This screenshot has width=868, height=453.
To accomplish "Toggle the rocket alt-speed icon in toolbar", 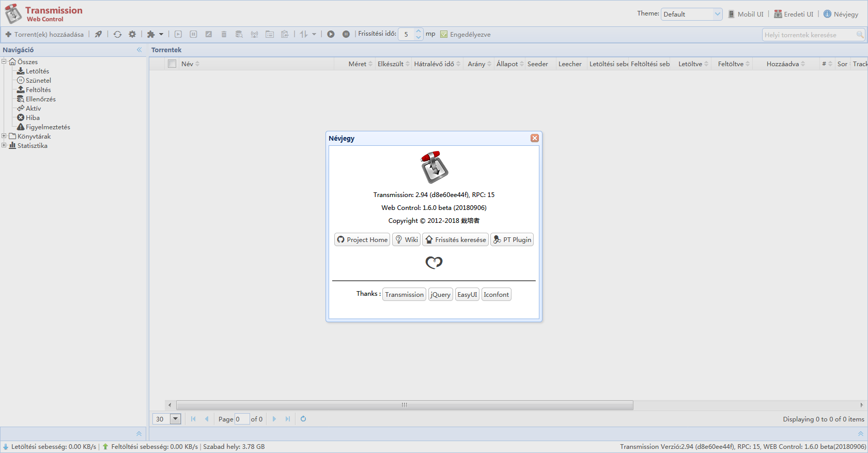I will click(x=98, y=34).
